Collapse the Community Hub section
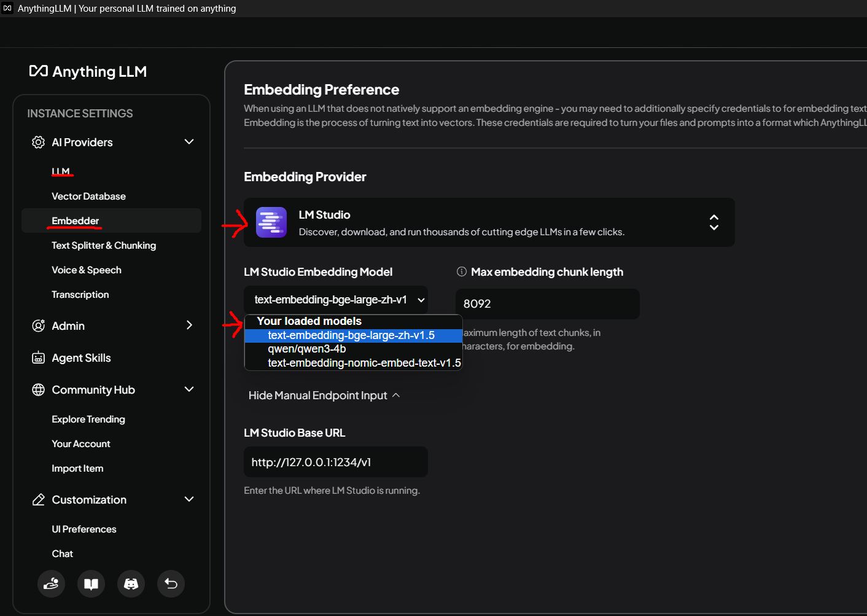This screenshot has height=616, width=867. [189, 389]
